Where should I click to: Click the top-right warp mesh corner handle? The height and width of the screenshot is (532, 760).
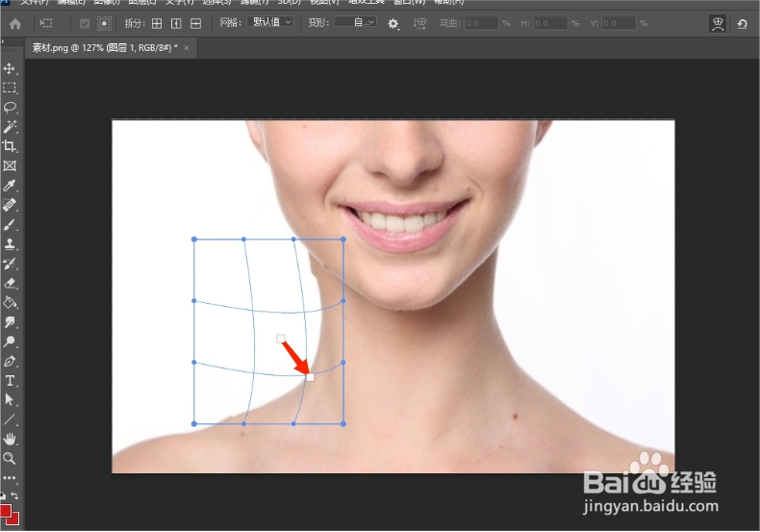343,240
